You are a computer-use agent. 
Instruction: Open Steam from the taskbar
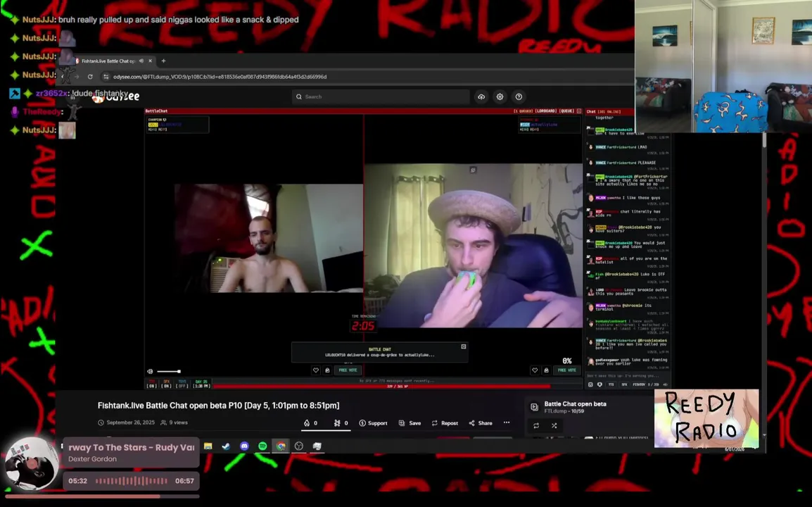227,446
